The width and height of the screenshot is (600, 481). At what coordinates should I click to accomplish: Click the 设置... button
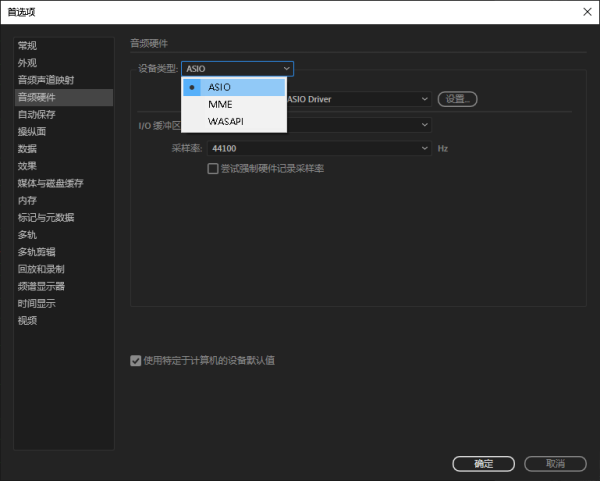click(x=457, y=99)
